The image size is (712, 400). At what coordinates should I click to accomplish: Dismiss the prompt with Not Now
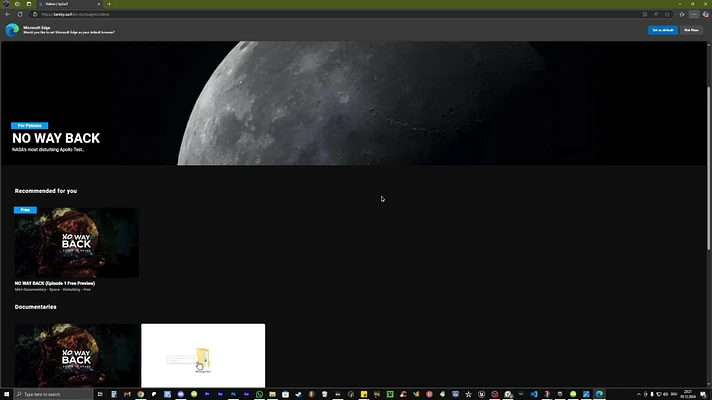[691, 30]
